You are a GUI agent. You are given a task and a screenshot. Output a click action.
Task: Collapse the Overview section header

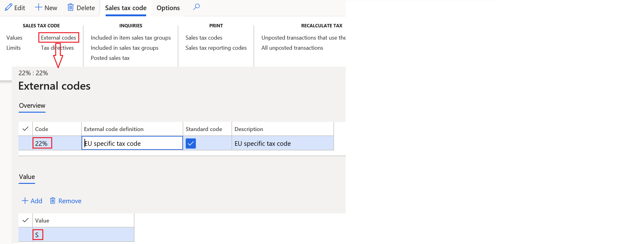[32, 106]
